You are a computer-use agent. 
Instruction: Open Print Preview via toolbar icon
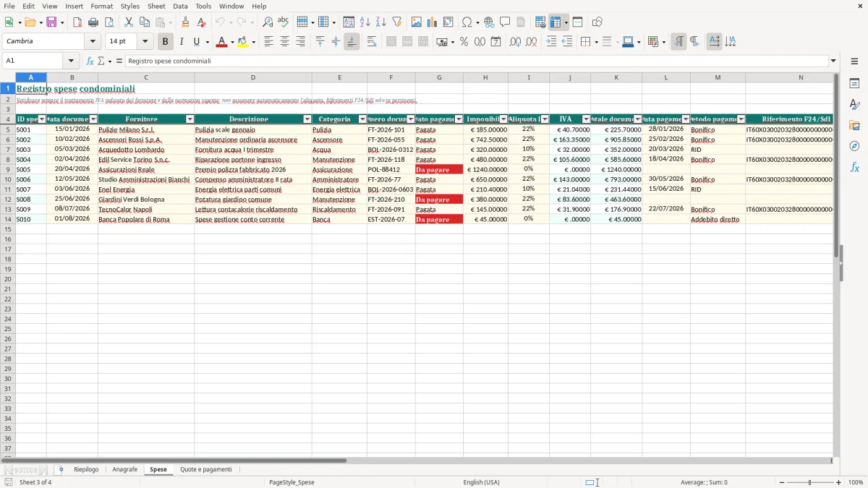109,22
